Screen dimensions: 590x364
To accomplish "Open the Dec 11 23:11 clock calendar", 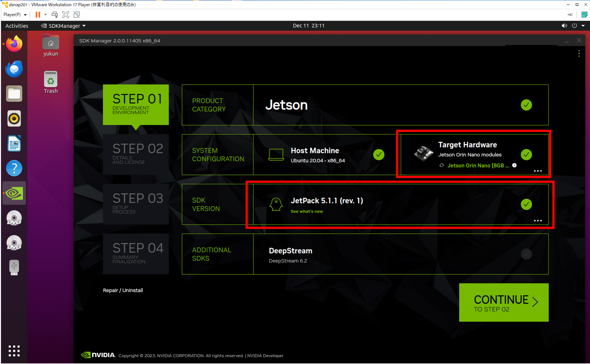I will pyautogui.click(x=309, y=26).
